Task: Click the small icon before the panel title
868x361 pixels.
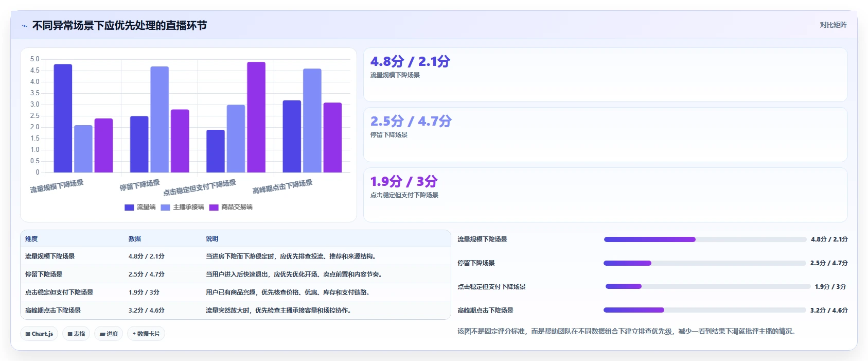Action: (24, 26)
